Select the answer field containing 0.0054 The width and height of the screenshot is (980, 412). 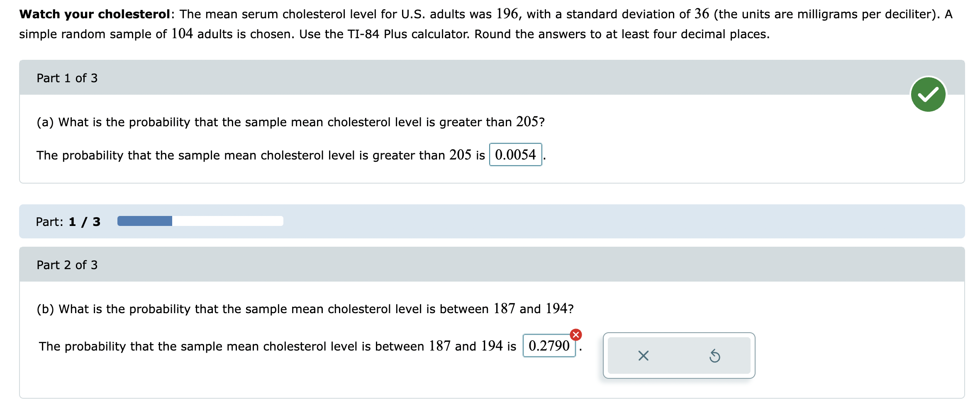pyautogui.click(x=515, y=155)
